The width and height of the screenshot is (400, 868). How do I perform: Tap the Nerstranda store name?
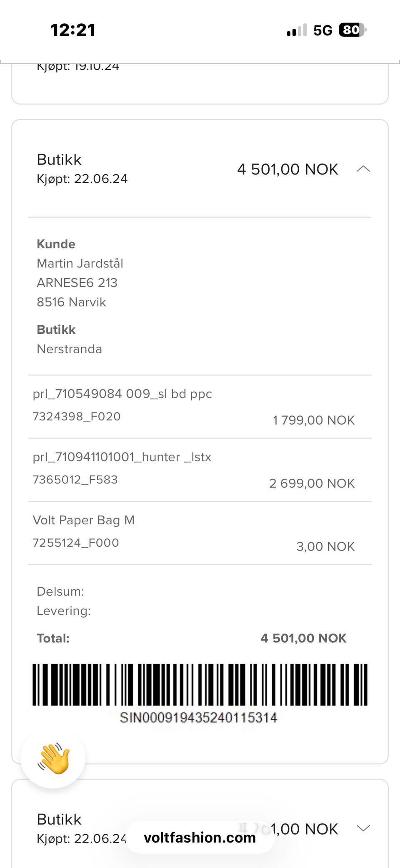(x=69, y=349)
